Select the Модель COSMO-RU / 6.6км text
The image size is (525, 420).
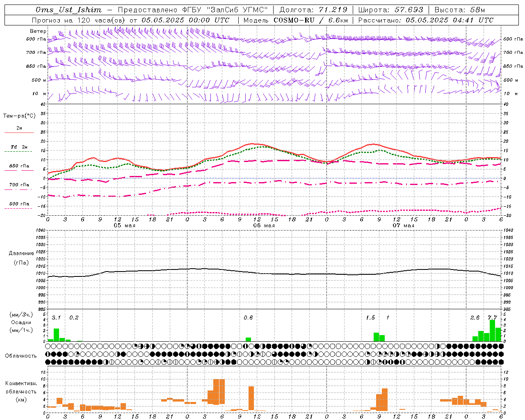[296, 20]
